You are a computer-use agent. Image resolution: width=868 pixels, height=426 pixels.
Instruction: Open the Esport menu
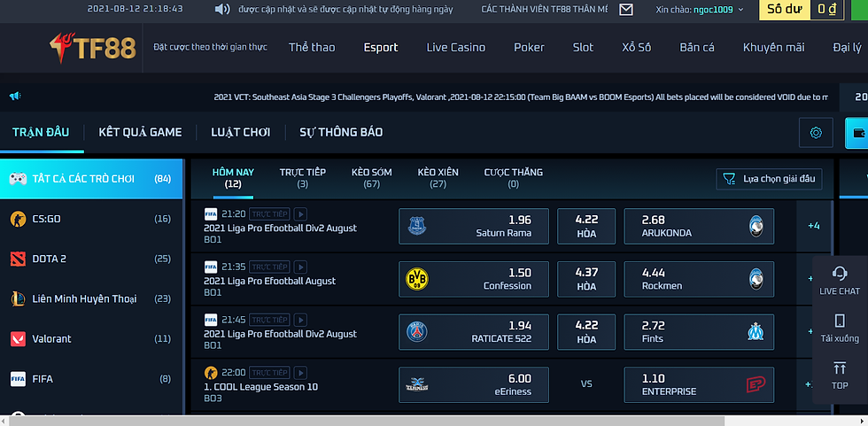(x=381, y=48)
